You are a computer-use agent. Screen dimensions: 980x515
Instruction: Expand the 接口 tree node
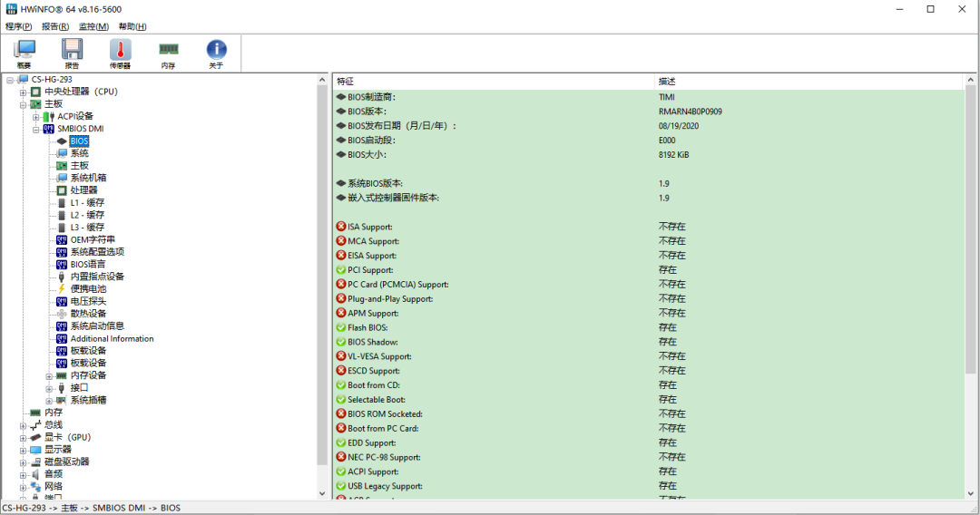[x=49, y=389]
